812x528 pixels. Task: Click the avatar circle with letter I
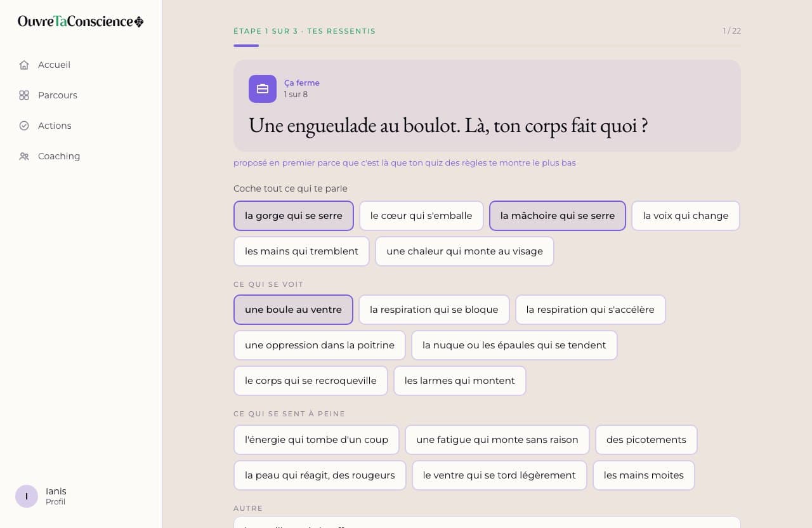[27, 496]
